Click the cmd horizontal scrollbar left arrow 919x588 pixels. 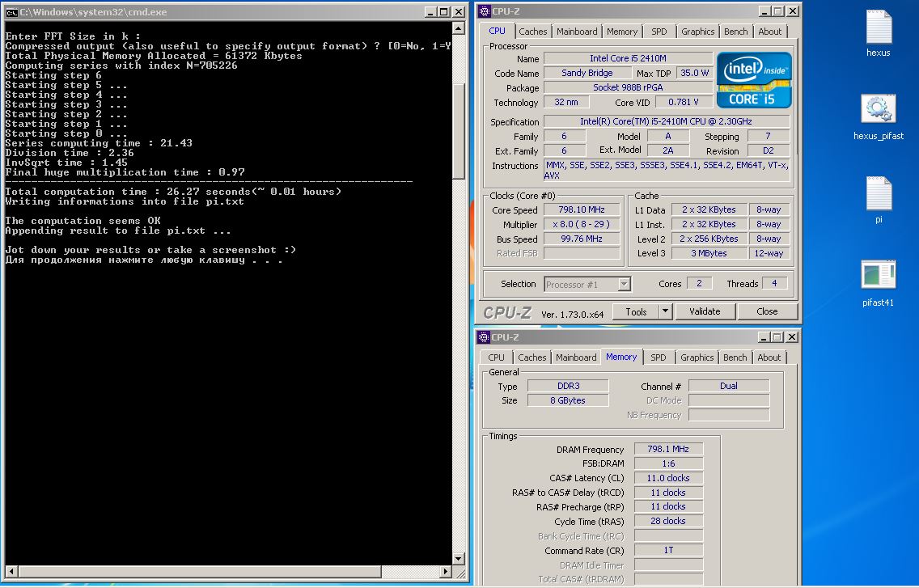(x=11, y=572)
